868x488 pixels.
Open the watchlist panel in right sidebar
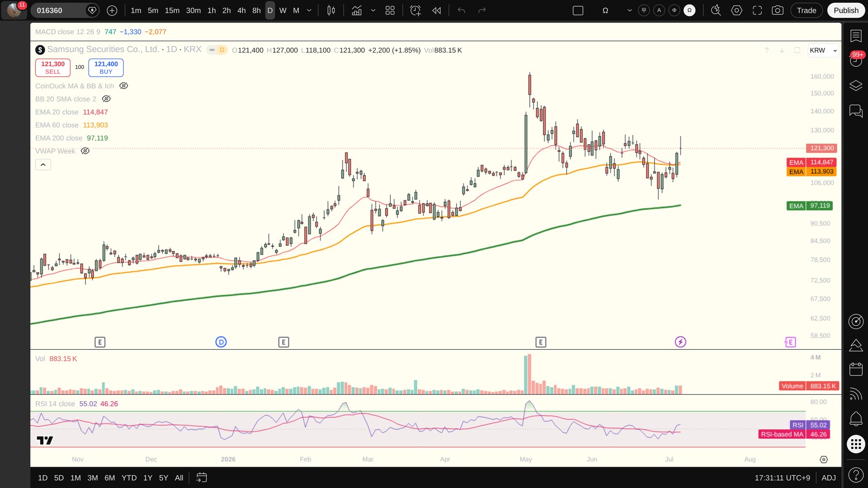pos(856,36)
